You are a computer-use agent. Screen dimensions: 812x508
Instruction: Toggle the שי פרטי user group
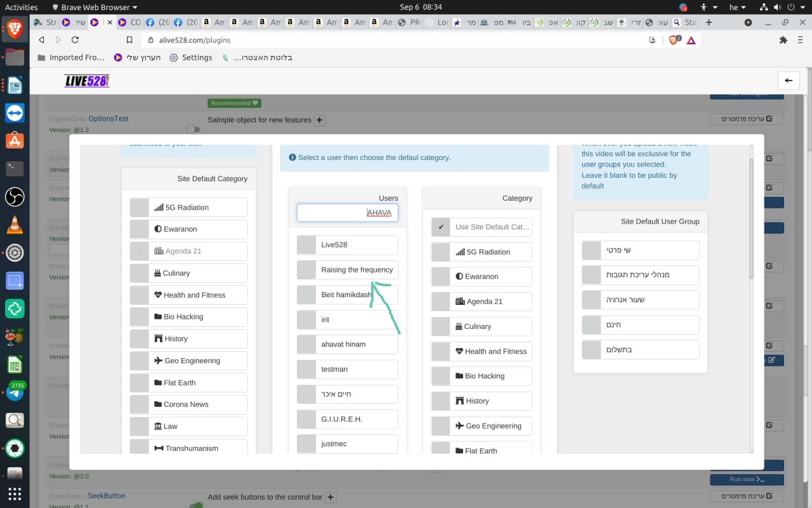tap(591, 250)
